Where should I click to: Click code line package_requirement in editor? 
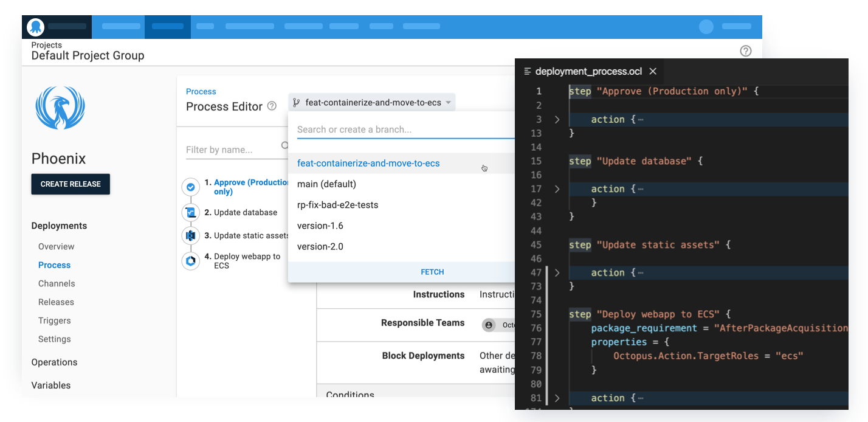tap(719, 328)
